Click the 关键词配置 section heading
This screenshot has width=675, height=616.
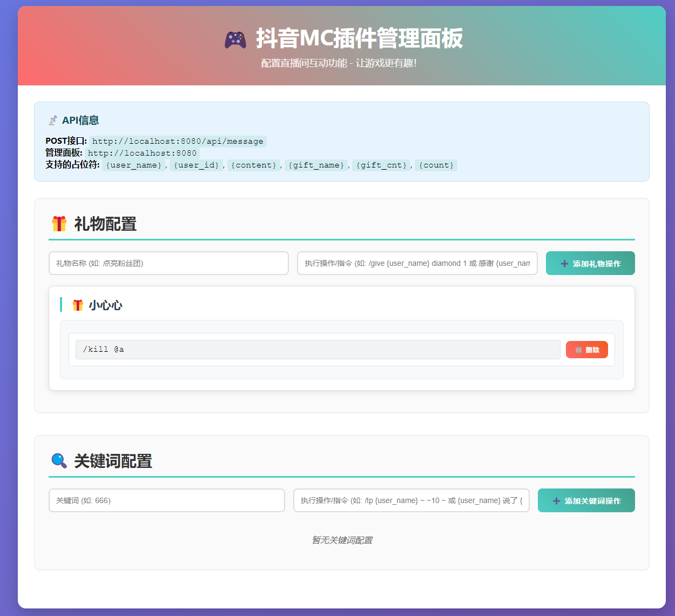113,461
